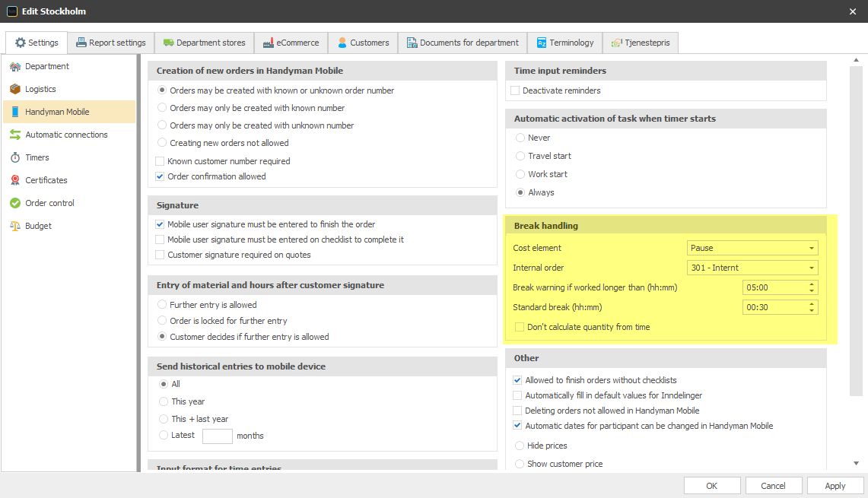The width and height of the screenshot is (868, 498).
Task: Select the 'Latest' months radio button
Action: tap(164, 435)
